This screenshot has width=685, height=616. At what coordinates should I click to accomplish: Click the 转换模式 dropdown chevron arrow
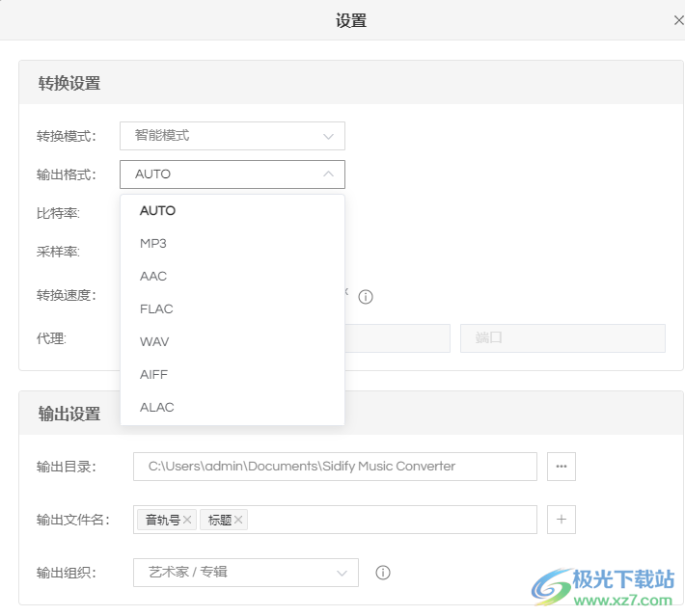coord(329,136)
